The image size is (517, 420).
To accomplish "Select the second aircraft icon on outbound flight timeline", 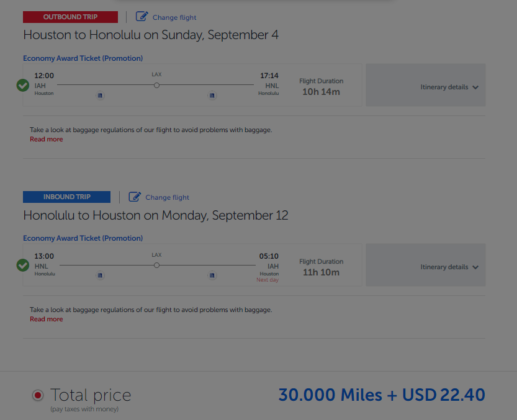I will pos(212,95).
